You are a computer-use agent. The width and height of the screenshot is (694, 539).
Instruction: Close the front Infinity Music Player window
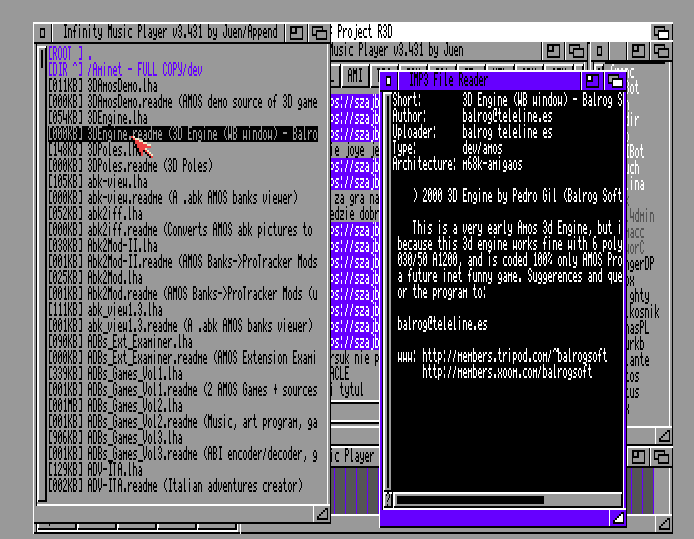(x=42, y=33)
